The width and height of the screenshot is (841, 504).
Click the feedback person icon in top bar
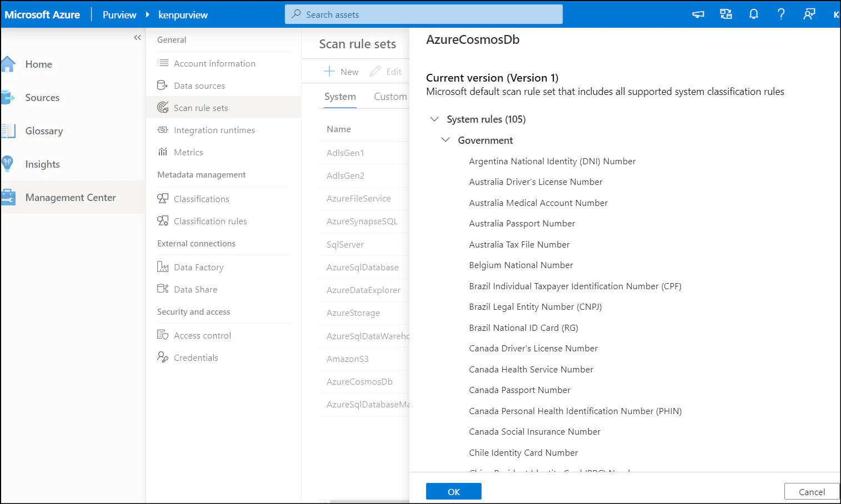(809, 14)
